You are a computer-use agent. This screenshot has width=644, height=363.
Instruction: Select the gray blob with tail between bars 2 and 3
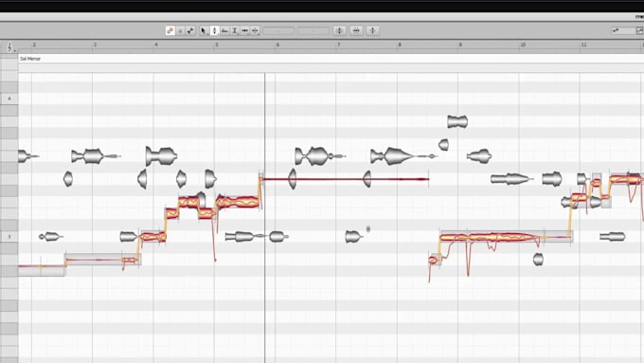pos(96,156)
